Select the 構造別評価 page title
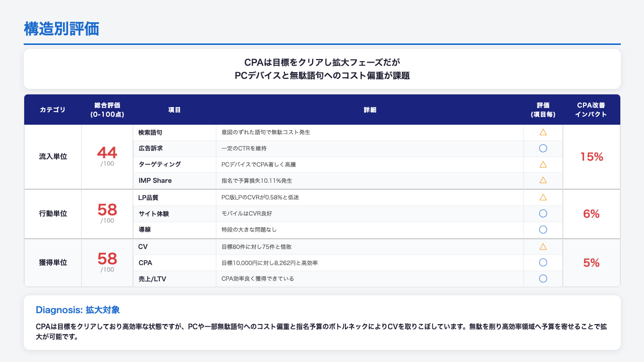Screen dimensions: 644x362 click(x=61, y=29)
